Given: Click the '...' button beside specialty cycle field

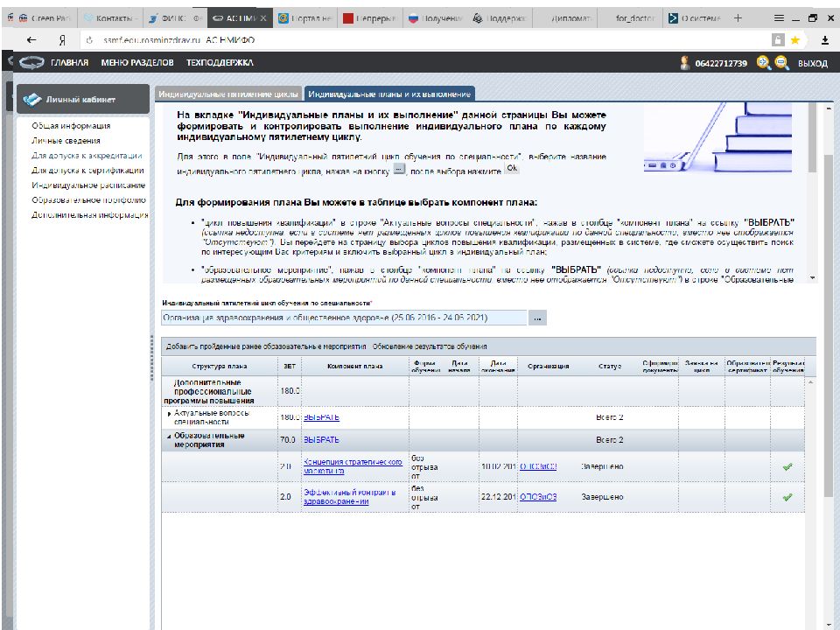Looking at the screenshot, I should 537,318.
